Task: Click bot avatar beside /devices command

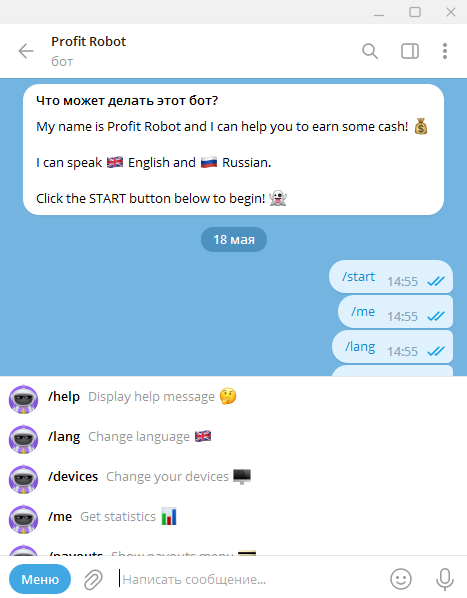Action: [x=24, y=479]
